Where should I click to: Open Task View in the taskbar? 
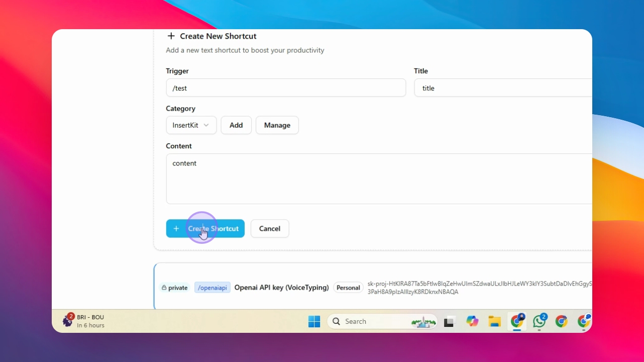click(x=449, y=321)
